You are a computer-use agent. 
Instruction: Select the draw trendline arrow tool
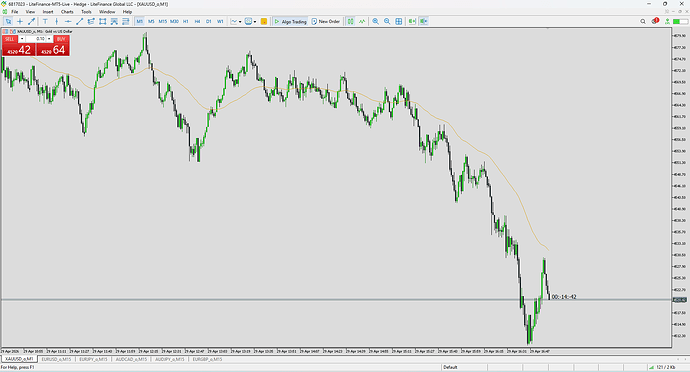(x=32, y=21)
